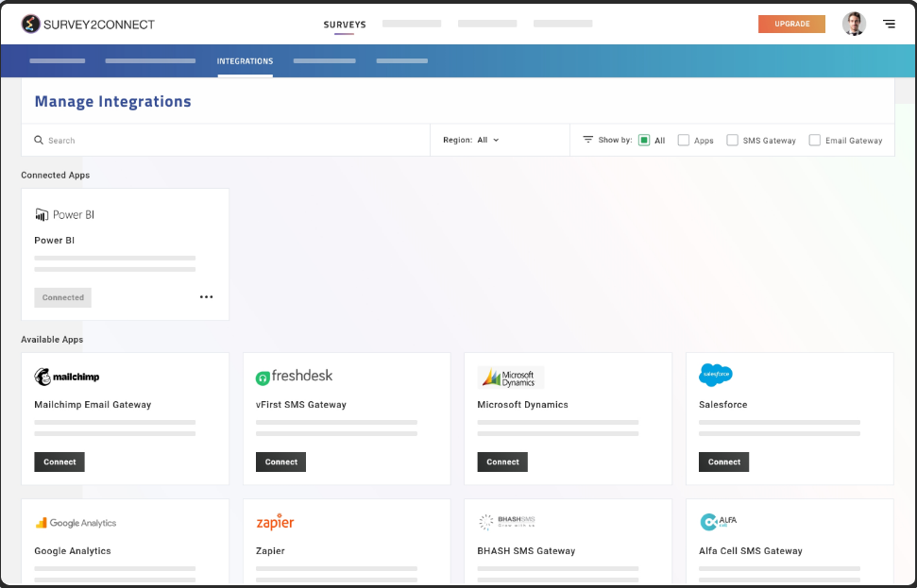Image resolution: width=917 pixels, height=588 pixels.
Task: Click the Upgrade button
Action: [x=791, y=24]
